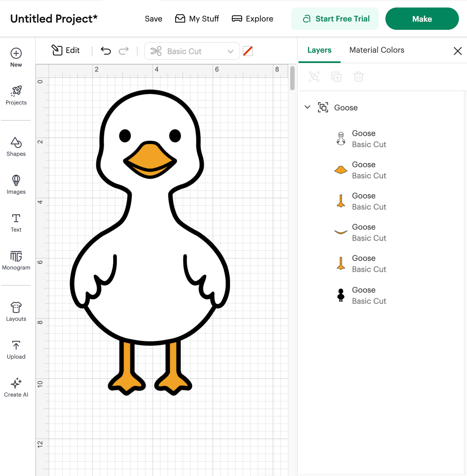Click the Make button
Viewport: 467px width, 476px height.
[x=422, y=18]
